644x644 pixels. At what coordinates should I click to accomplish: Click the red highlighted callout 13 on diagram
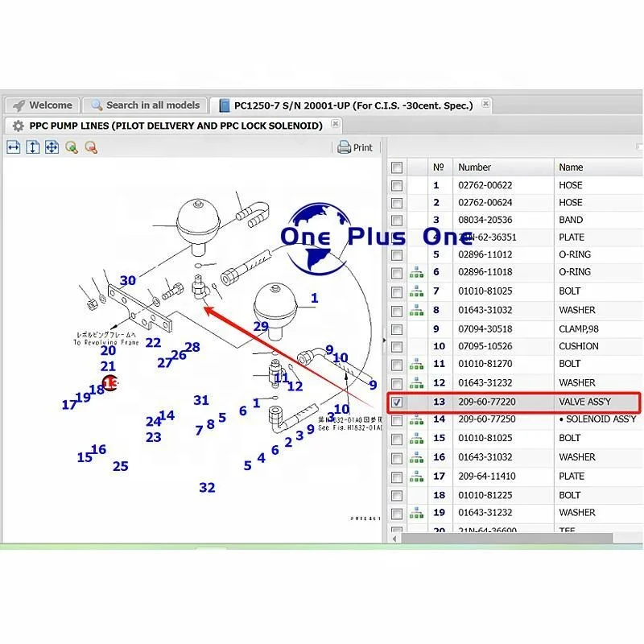110,383
